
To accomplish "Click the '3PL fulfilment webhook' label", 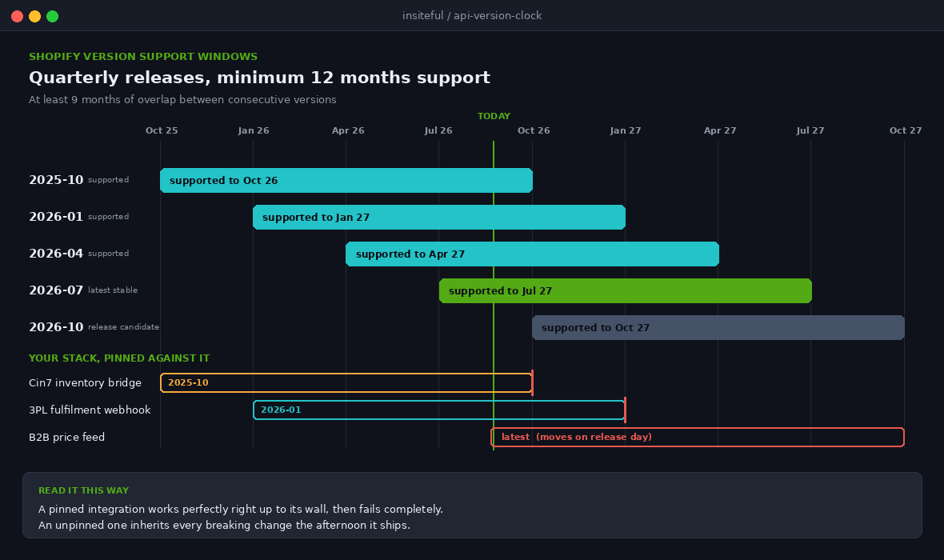I will click(x=90, y=410).
